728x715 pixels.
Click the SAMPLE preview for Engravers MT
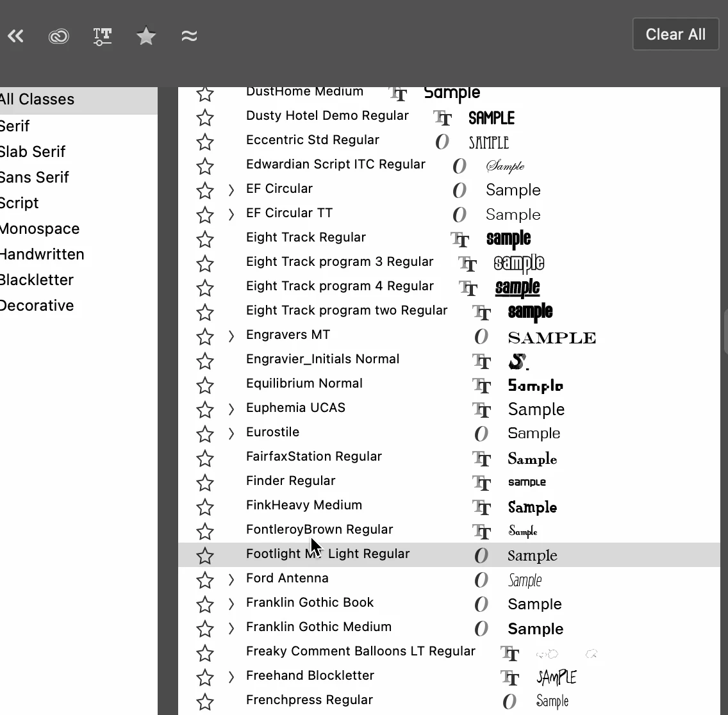552,338
